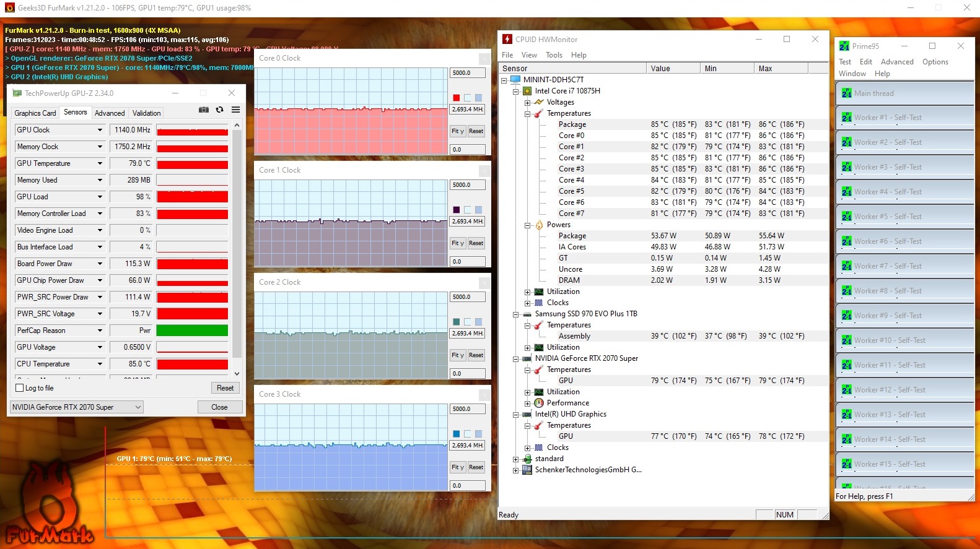Viewport: 980px width, 549px height.
Task: Open the GPU-Z hamburger menu icon
Action: click(x=236, y=110)
